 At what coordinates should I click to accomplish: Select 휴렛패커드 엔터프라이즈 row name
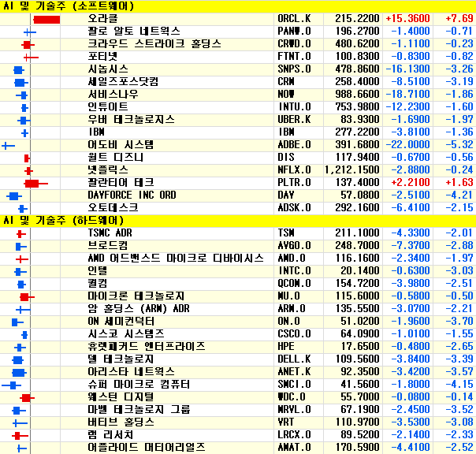147,346
